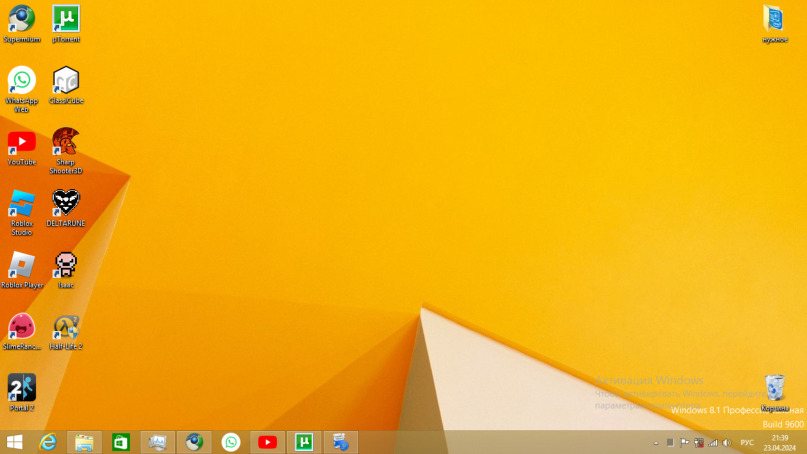Select the Half-Life 2 desktop icon
Viewport: 807px width, 454px height.
tap(66, 332)
